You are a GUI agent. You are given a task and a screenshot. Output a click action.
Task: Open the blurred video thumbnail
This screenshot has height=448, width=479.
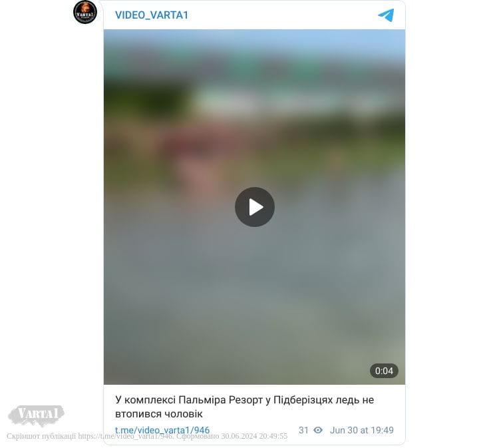[254, 207]
